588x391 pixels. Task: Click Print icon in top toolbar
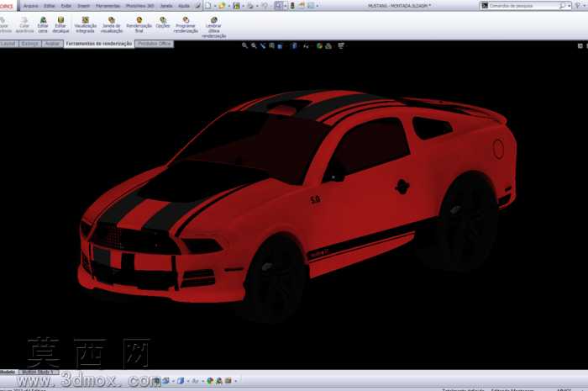[250, 6]
